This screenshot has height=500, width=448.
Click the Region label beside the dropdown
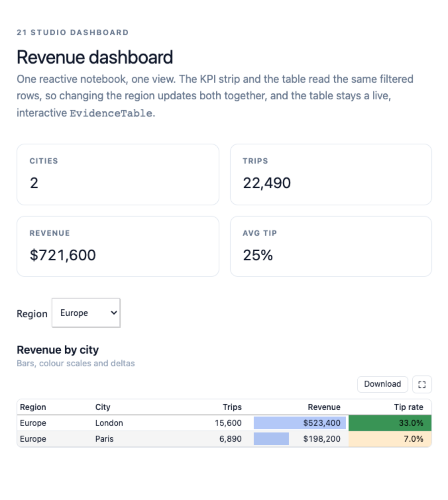coord(32,314)
